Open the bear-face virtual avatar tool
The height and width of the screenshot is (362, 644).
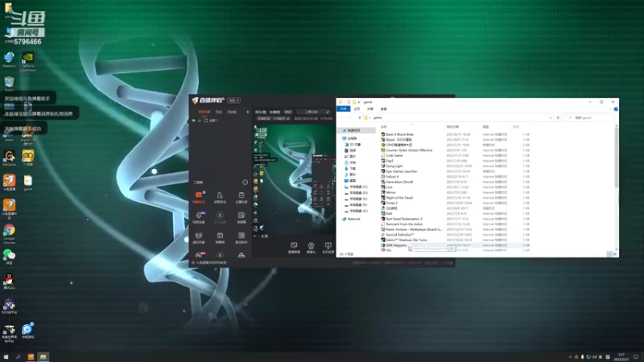[199, 237]
